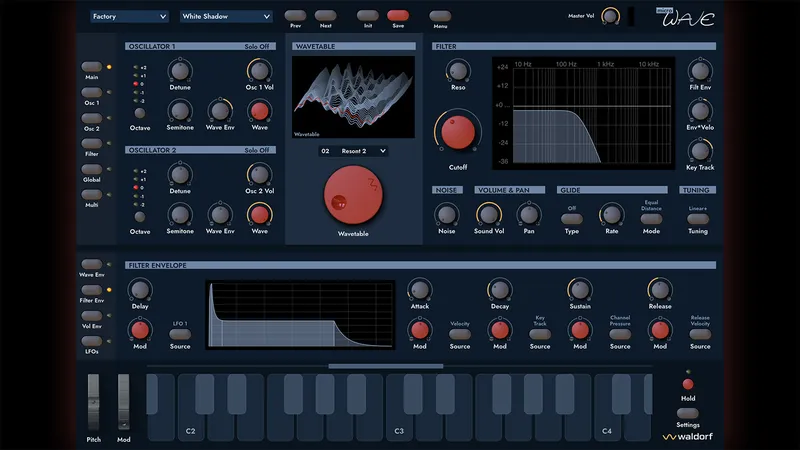800x450 pixels.
Task: Open the Velocity Source selector
Action: pos(460,334)
